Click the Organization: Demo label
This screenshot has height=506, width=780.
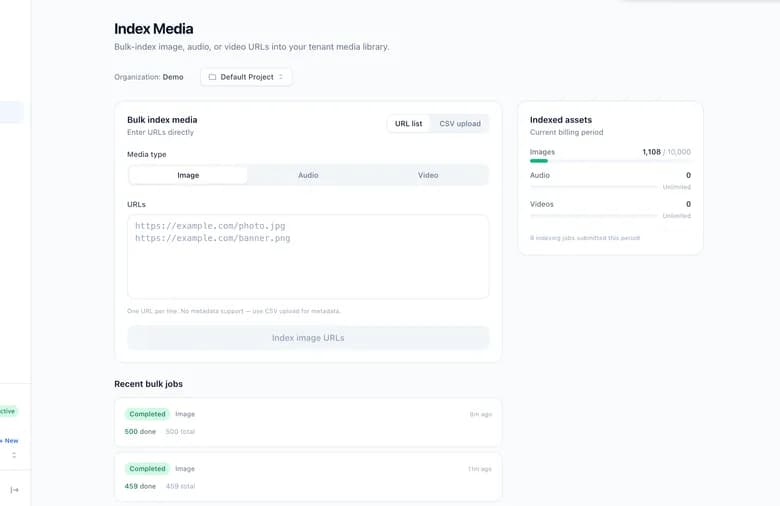coord(149,77)
